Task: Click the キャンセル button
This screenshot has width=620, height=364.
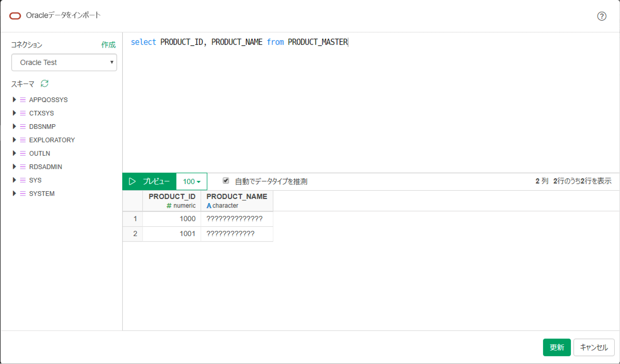Action: coord(594,347)
